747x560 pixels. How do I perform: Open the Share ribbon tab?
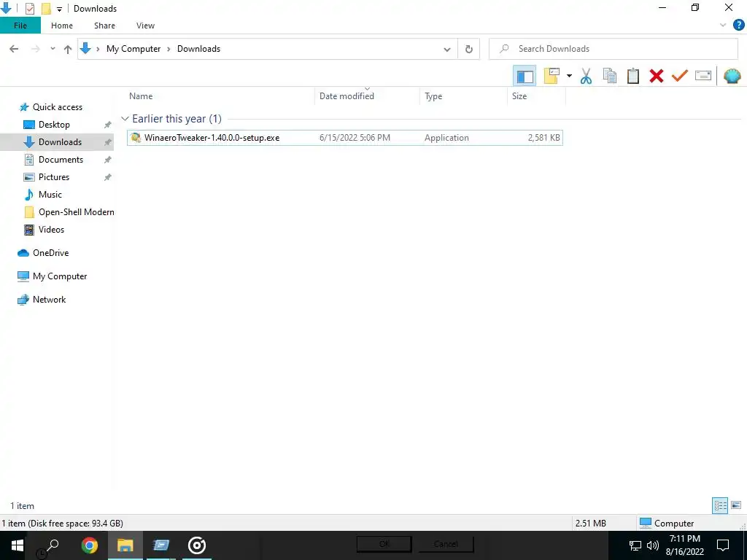click(x=104, y=26)
